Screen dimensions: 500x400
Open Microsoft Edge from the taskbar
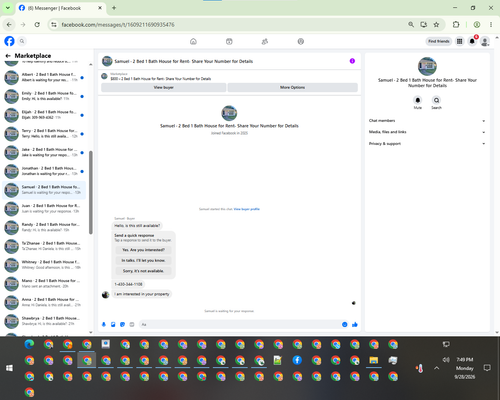click(x=29, y=344)
